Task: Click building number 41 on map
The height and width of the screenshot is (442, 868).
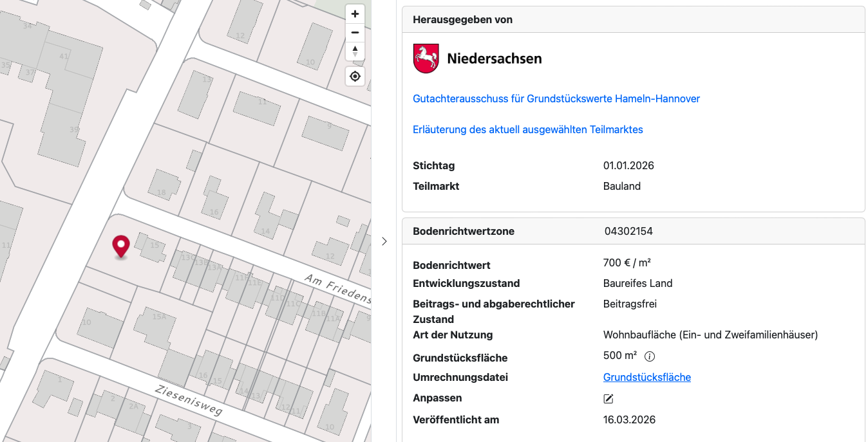Action: (x=64, y=56)
